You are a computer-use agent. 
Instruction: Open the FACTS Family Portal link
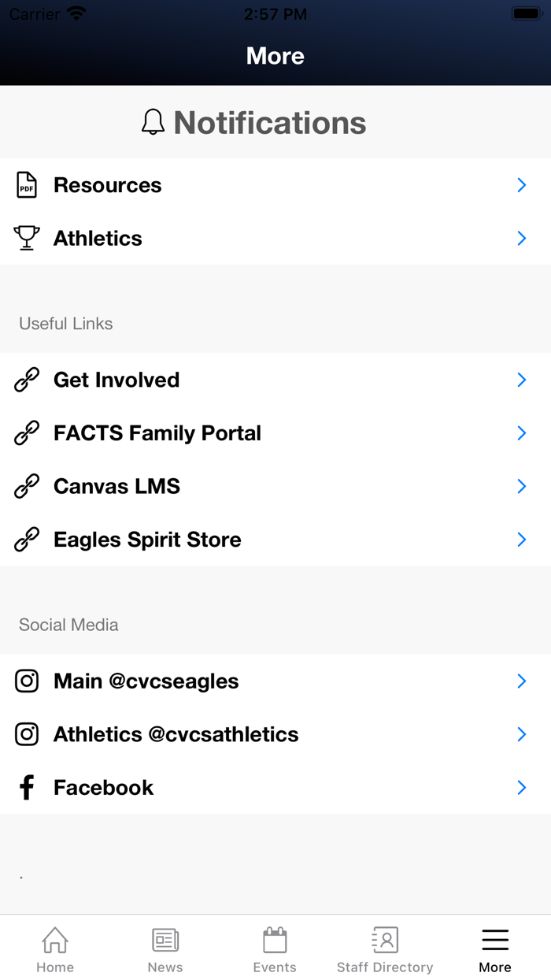coord(156,432)
